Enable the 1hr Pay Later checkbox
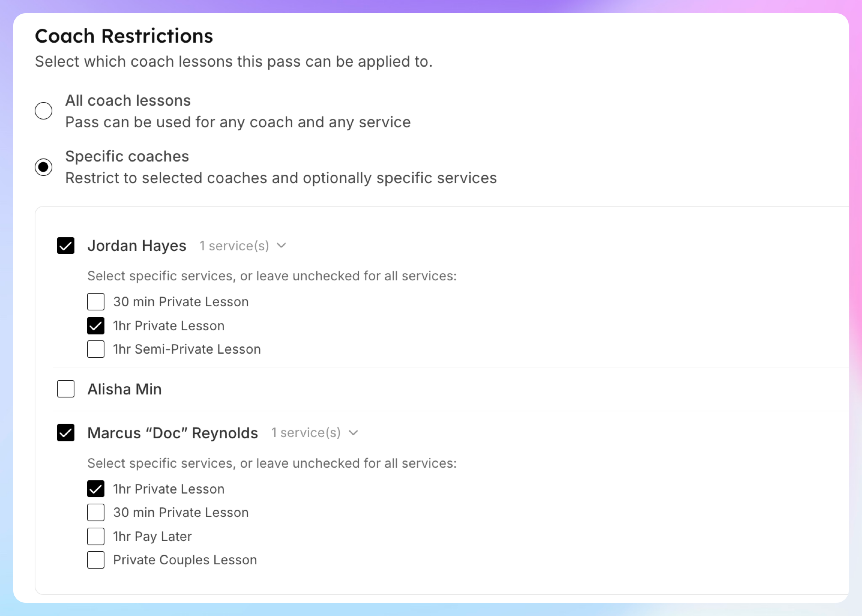The width and height of the screenshot is (862, 616). coord(95,536)
